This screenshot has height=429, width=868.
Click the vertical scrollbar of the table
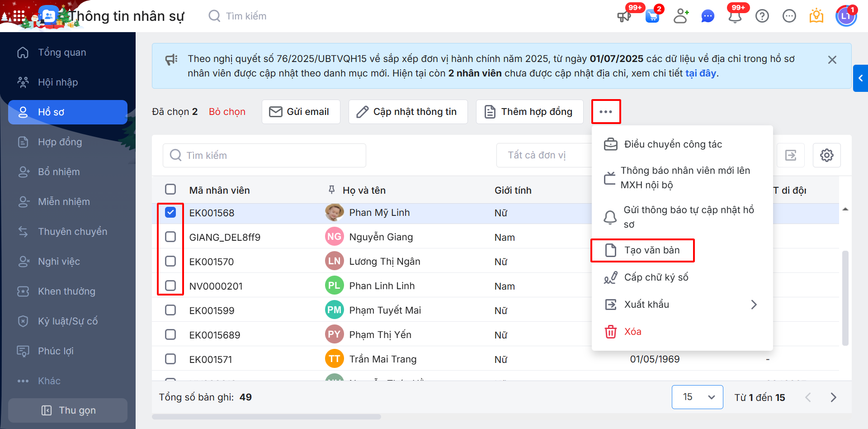pyautogui.click(x=845, y=298)
